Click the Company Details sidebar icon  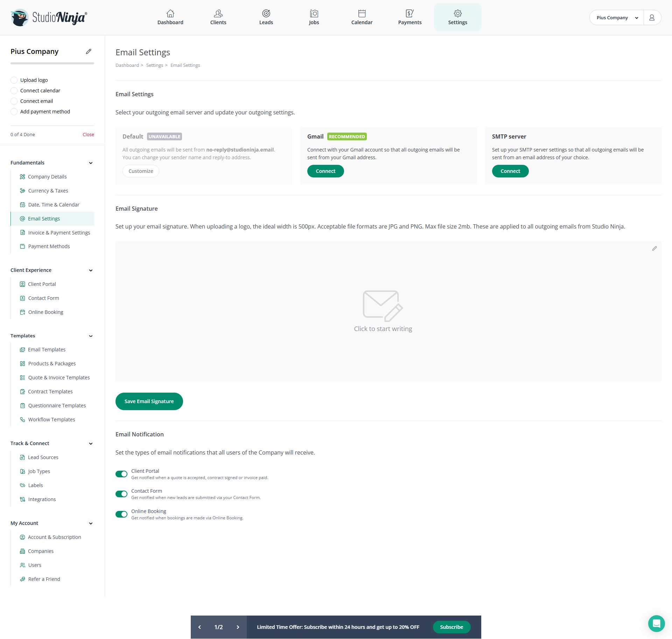click(22, 177)
